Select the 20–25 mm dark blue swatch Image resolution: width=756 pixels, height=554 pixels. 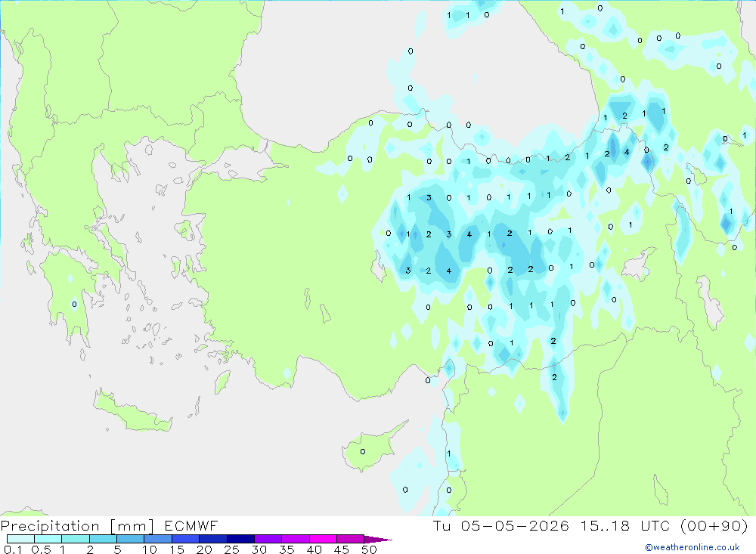pyautogui.click(x=213, y=539)
